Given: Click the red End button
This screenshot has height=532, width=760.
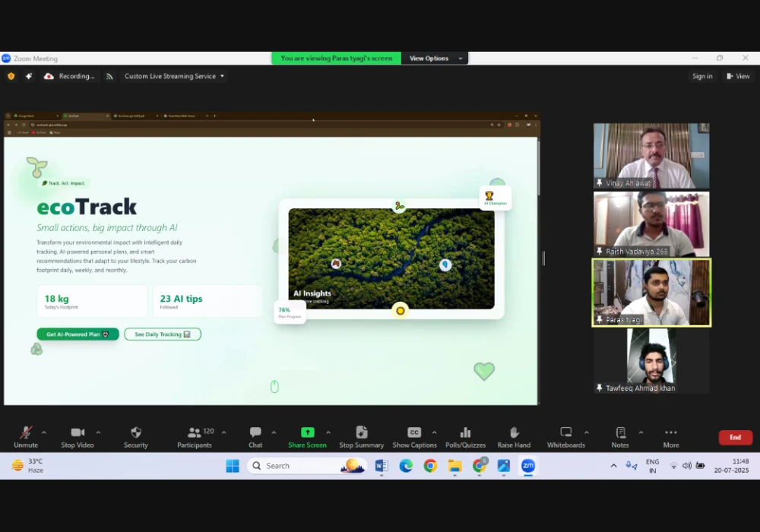Looking at the screenshot, I should coord(735,437).
